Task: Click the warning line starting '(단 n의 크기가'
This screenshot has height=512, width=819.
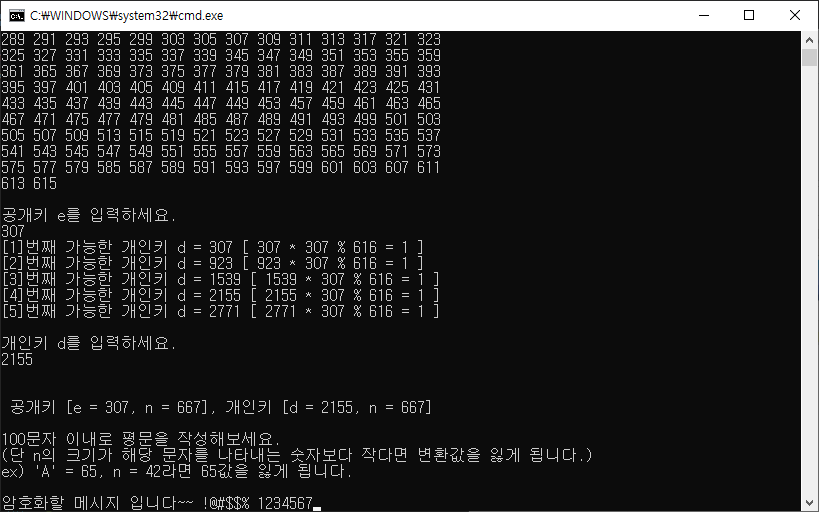Action: click(297, 456)
